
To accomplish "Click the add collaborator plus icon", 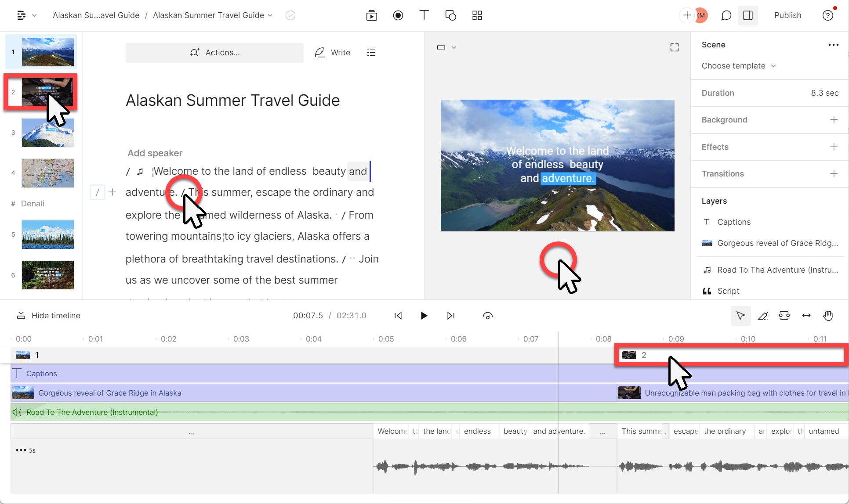I will coord(687,15).
